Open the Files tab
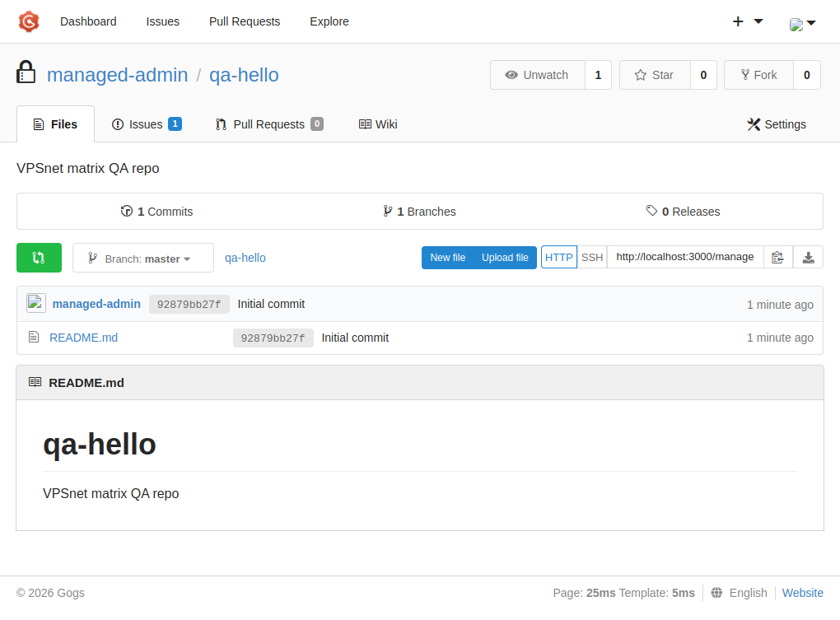Viewport: 840px width, 620px height. (56, 124)
